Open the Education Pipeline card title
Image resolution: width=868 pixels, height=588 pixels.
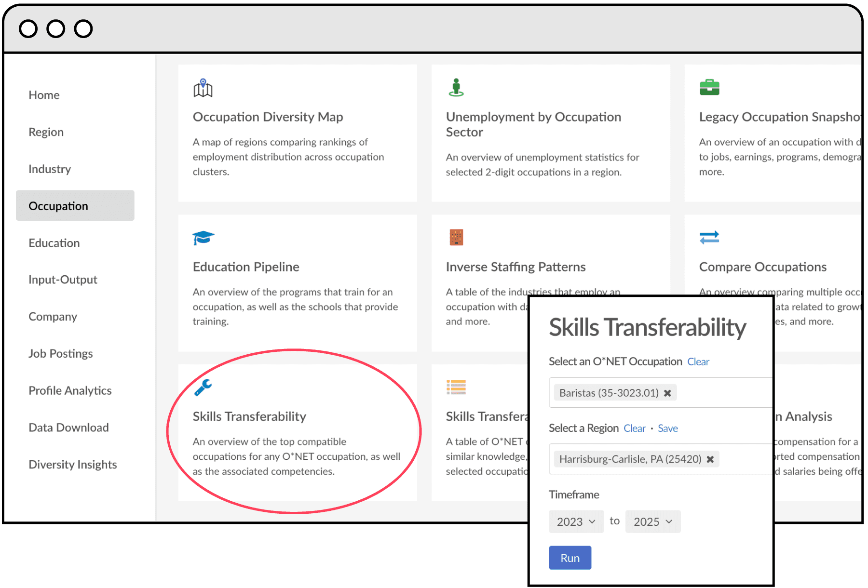[x=246, y=267]
